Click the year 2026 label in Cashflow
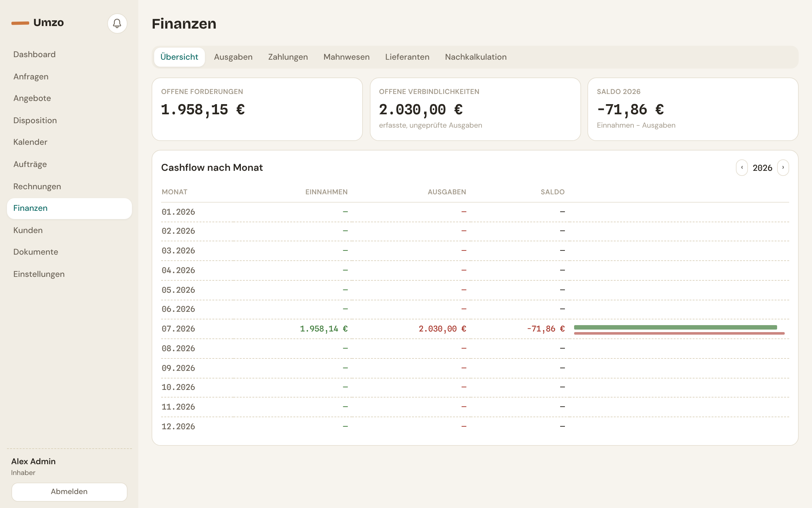The width and height of the screenshot is (812, 508). coord(762,168)
